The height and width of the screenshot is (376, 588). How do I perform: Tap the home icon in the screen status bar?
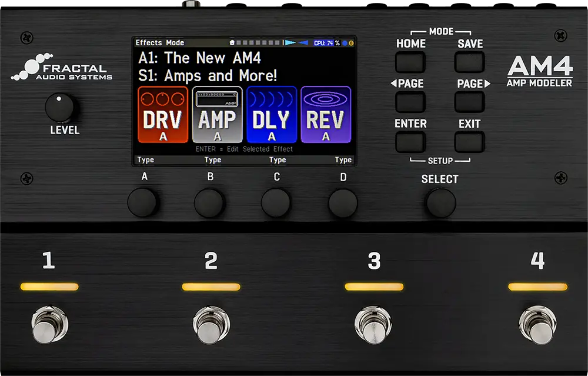(x=232, y=43)
